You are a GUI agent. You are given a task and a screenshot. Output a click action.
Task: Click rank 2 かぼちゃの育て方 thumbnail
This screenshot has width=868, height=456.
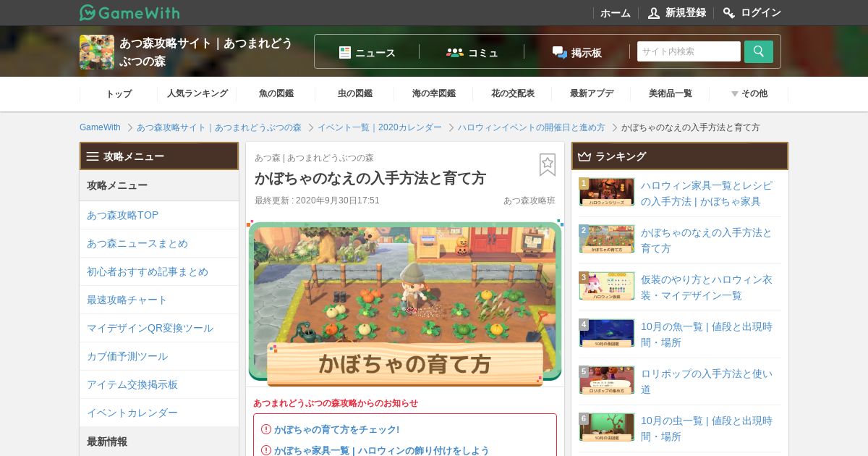point(606,239)
